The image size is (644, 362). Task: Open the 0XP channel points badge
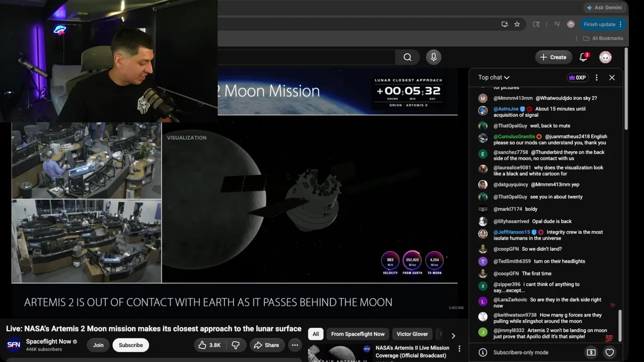tap(577, 77)
